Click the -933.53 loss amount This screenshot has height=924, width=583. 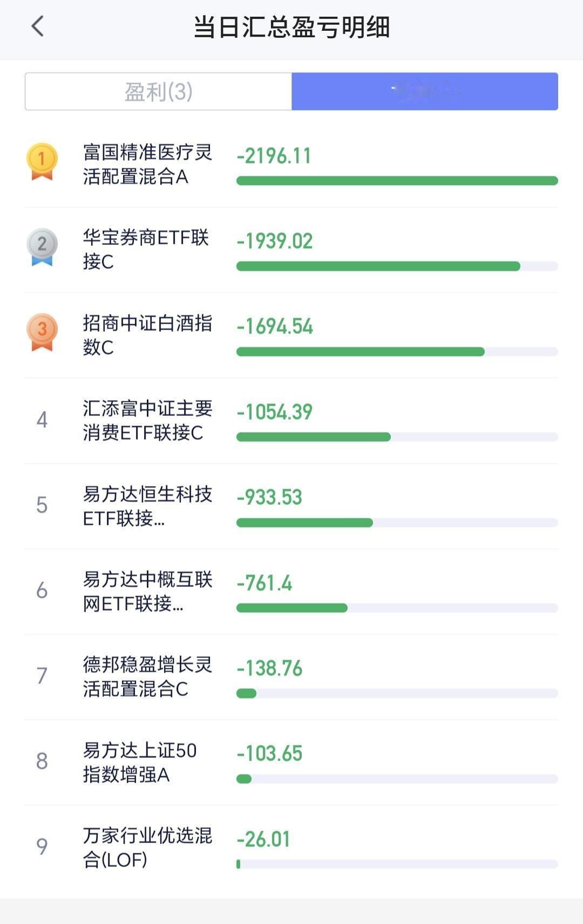coord(269,497)
